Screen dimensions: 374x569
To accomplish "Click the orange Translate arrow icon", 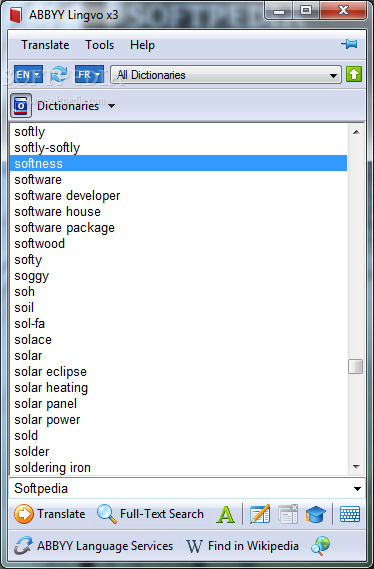I will (24, 514).
